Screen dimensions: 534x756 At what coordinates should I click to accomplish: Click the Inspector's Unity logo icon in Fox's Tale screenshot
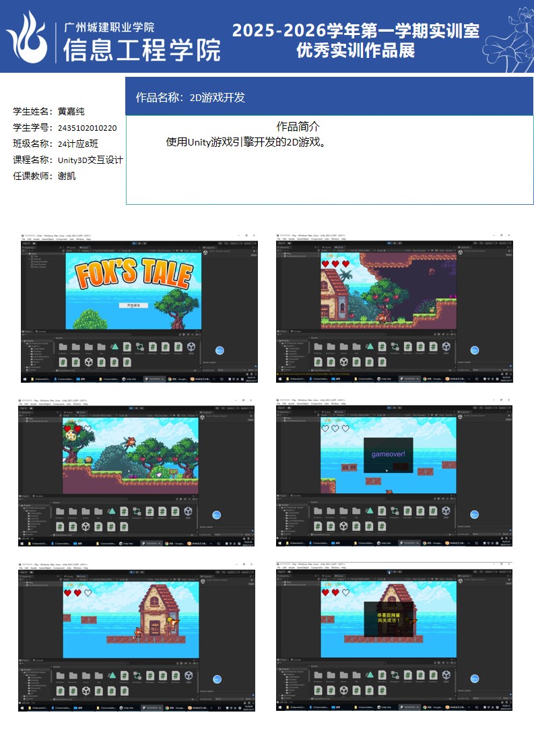coord(206,253)
